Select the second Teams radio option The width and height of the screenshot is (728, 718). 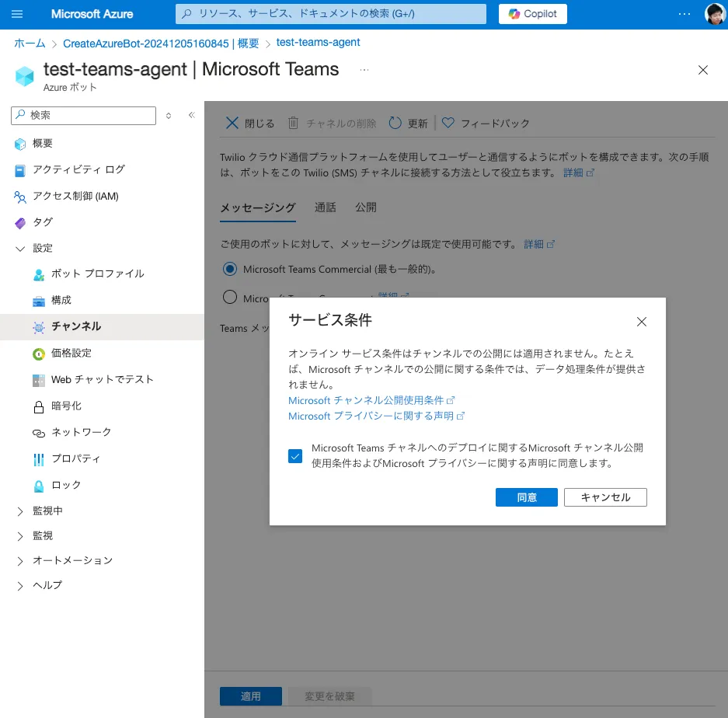230,297
